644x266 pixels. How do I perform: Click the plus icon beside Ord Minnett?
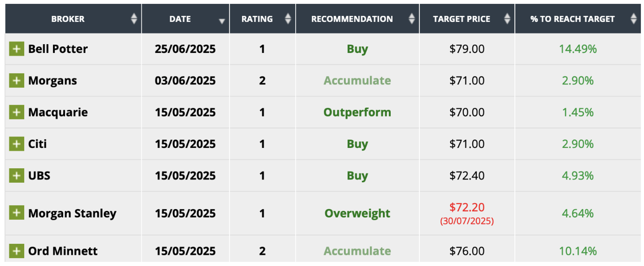point(17,251)
